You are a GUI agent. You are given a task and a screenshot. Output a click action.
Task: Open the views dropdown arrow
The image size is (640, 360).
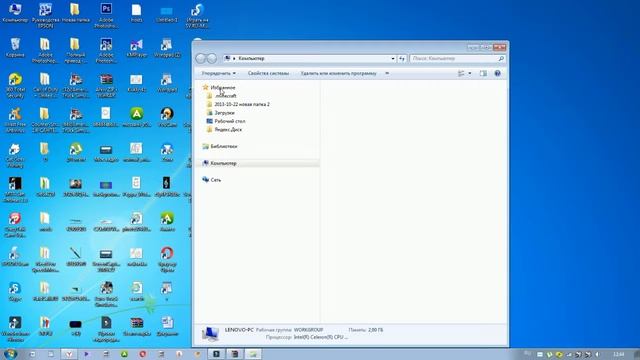click(x=470, y=73)
